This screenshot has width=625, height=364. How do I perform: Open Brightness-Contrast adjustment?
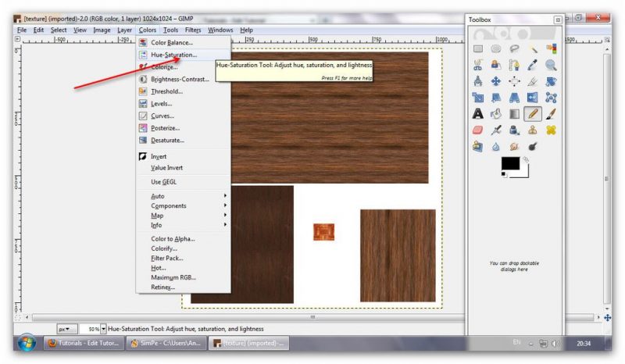[184, 79]
